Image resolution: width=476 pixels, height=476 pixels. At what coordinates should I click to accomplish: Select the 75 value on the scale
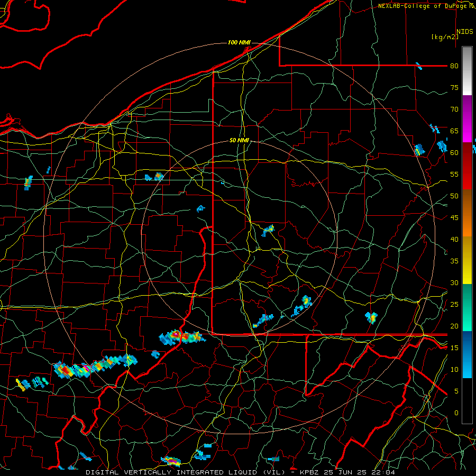[x=454, y=87]
